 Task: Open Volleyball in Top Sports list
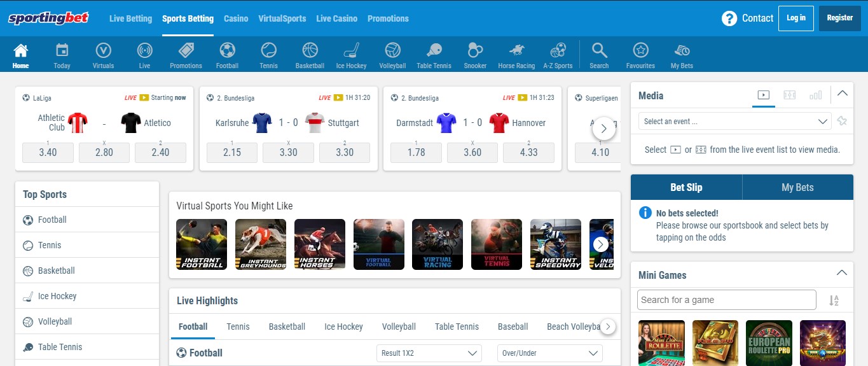(x=87, y=321)
